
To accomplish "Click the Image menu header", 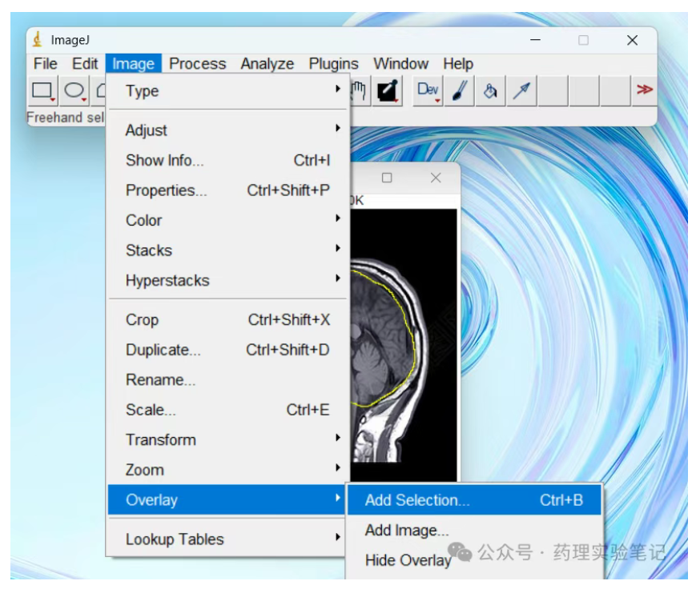I will click(x=133, y=64).
